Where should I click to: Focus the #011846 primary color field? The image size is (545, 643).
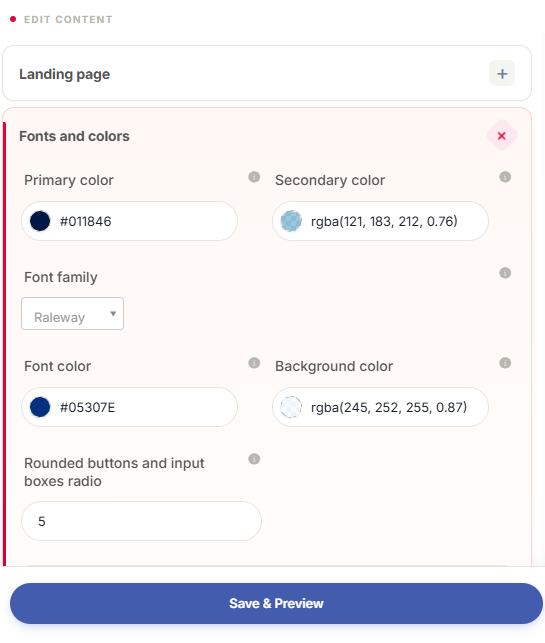129,221
